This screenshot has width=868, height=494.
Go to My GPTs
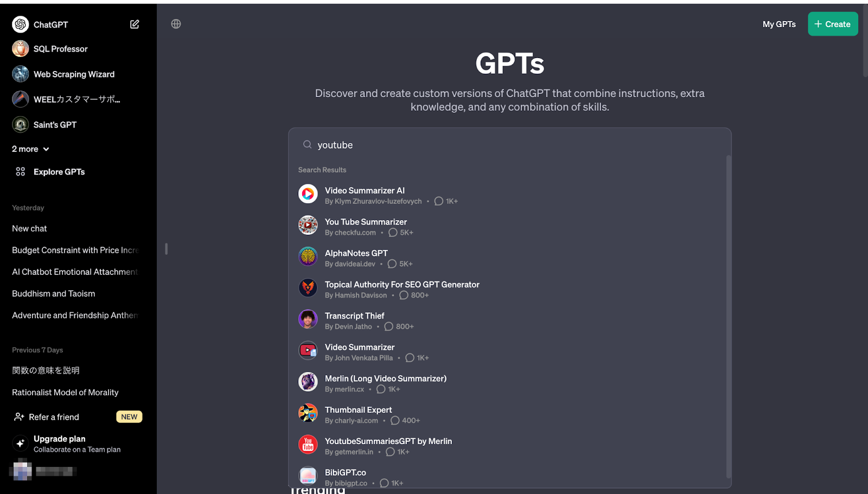tap(779, 24)
